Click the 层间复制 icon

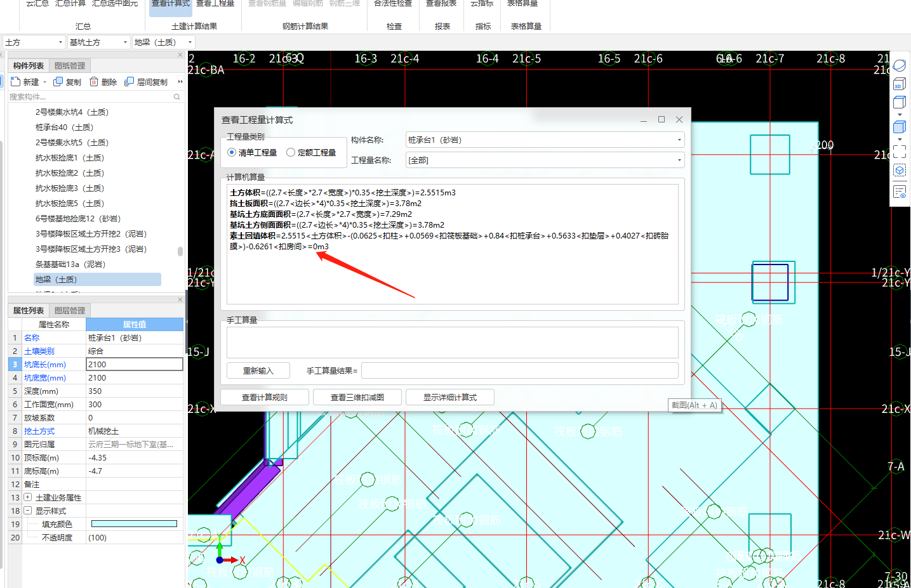[x=130, y=82]
